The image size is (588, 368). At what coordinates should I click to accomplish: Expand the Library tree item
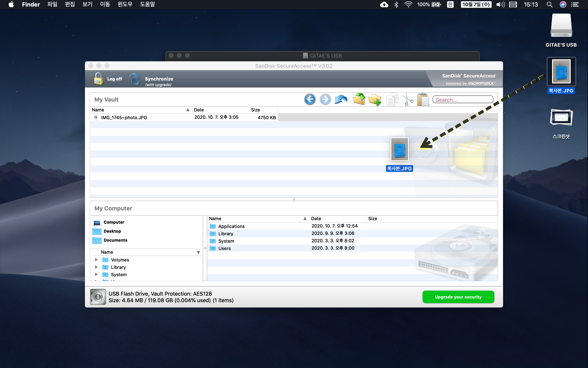(96, 267)
